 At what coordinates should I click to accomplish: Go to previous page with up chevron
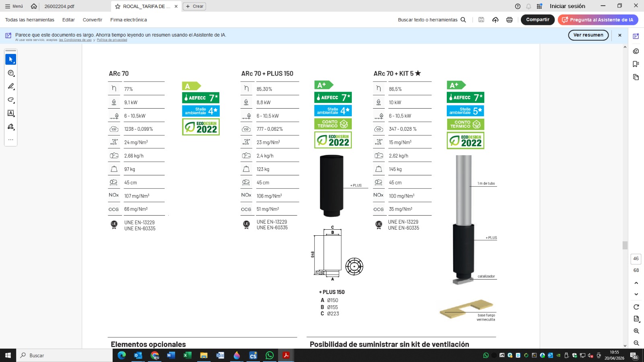636,283
